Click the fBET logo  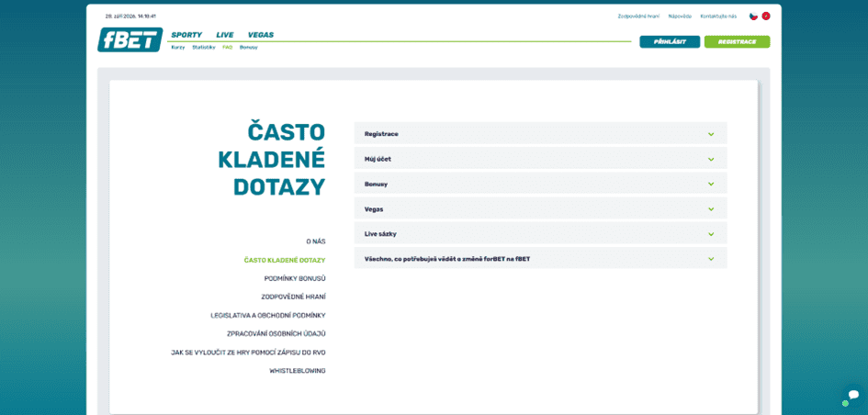130,39
